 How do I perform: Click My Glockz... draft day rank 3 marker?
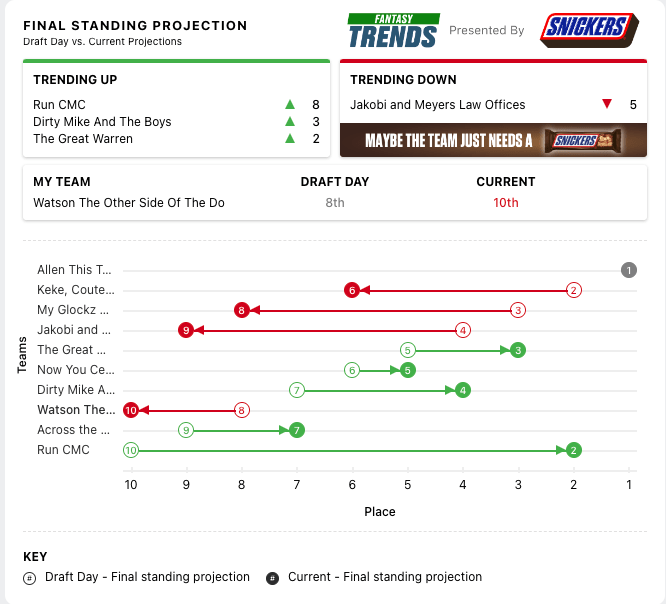[x=518, y=310]
